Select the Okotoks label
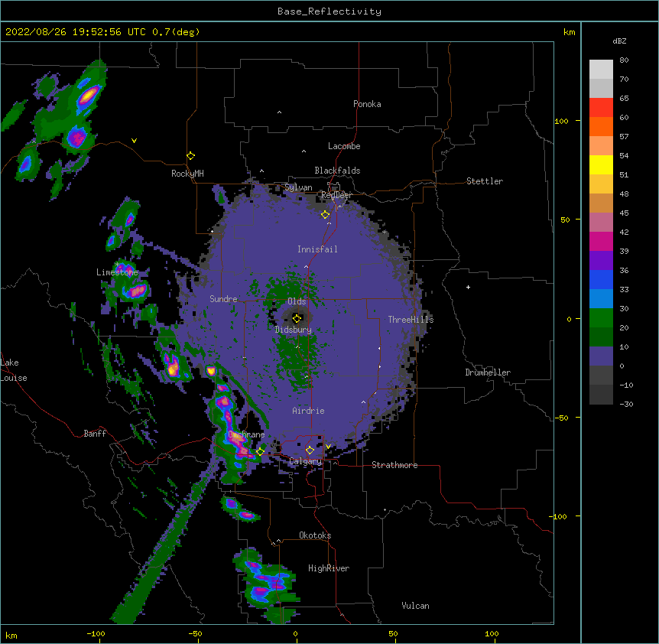 (315, 535)
